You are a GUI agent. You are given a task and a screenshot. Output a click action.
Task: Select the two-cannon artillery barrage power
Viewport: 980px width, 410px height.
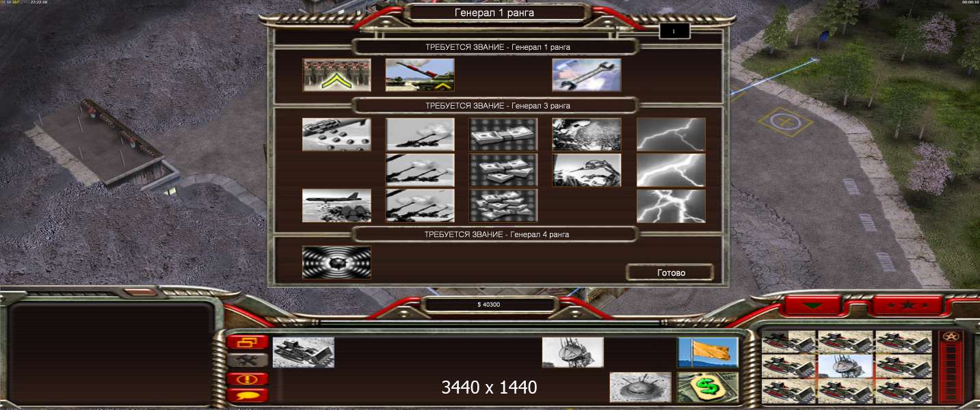point(420,170)
